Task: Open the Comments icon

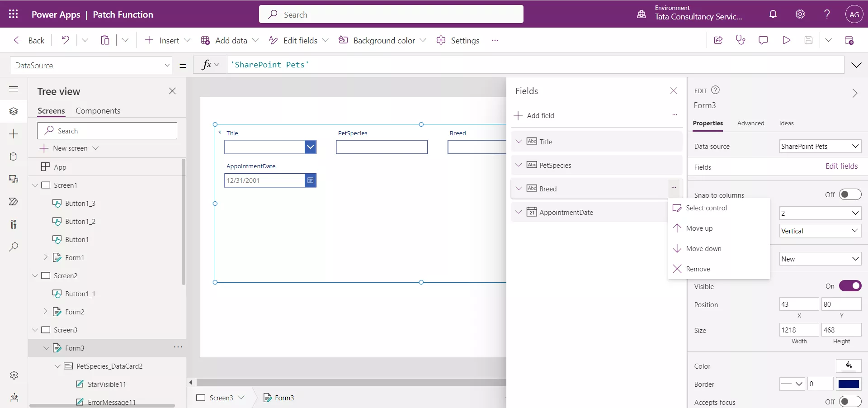Action: (x=763, y=40)
